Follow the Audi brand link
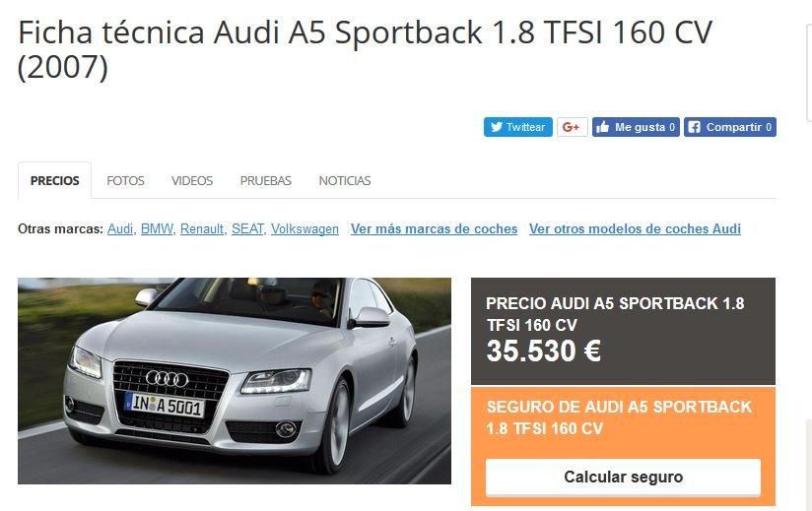812x511 pixels. point(120,228)
